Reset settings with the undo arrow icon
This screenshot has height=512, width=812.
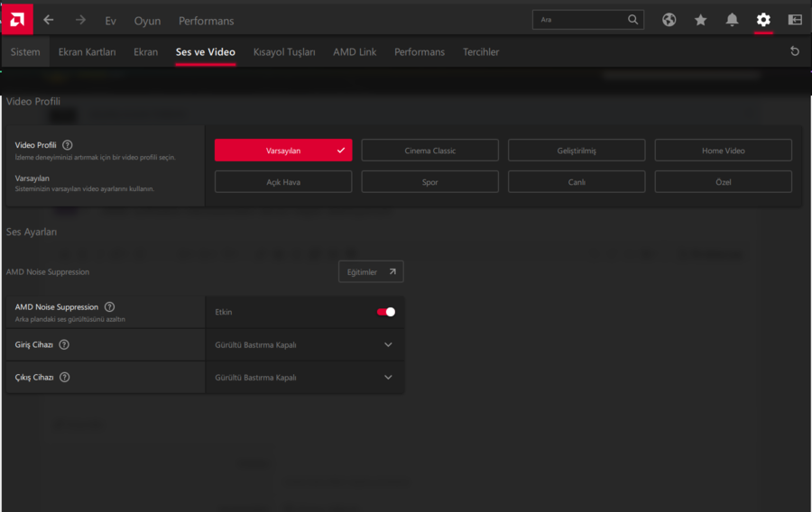794,51
